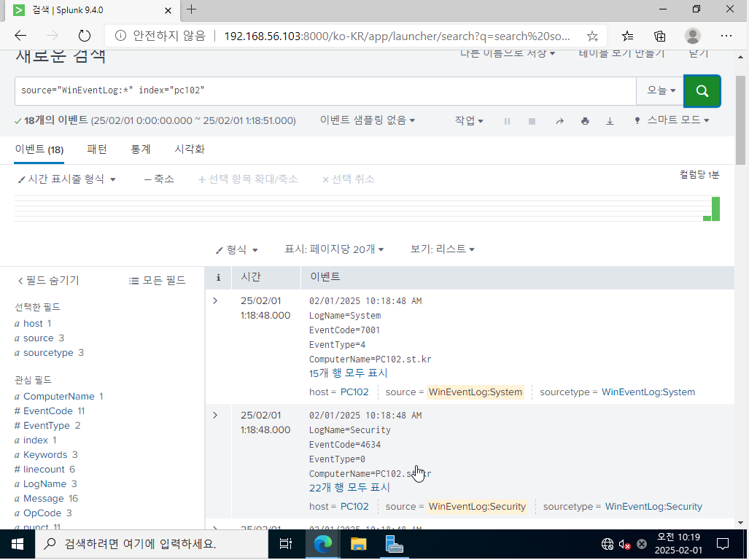Open 보기: 리스트 dropdown
Screen dimensions: 749x560
[443, 249]
